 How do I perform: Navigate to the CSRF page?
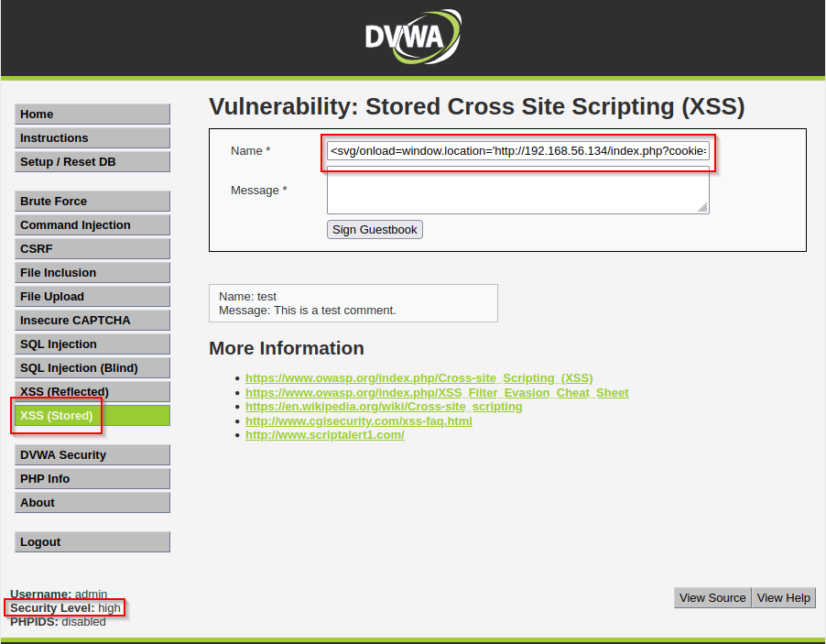(x=92, y=249)
